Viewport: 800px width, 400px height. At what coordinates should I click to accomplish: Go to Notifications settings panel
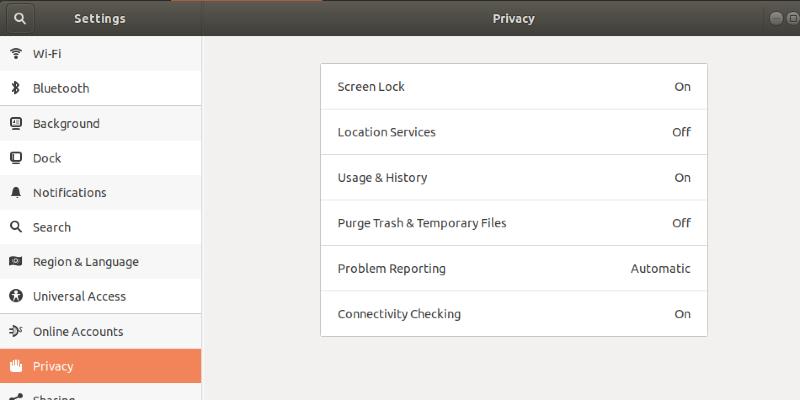[69, 193]
